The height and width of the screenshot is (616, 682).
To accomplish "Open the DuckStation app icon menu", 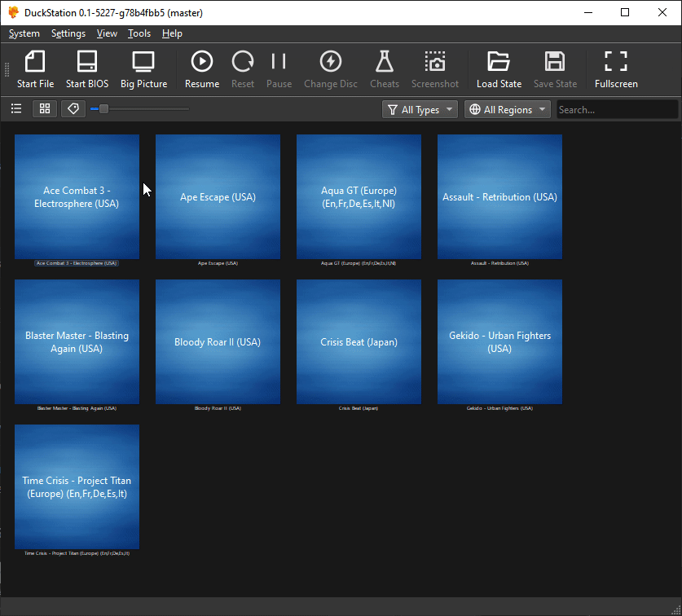I will click(x=13, y=12).
